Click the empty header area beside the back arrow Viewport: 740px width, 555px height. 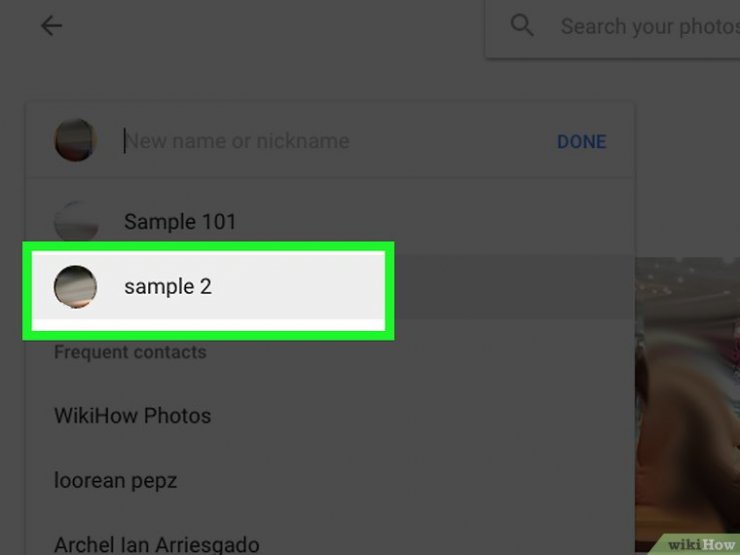274,25
